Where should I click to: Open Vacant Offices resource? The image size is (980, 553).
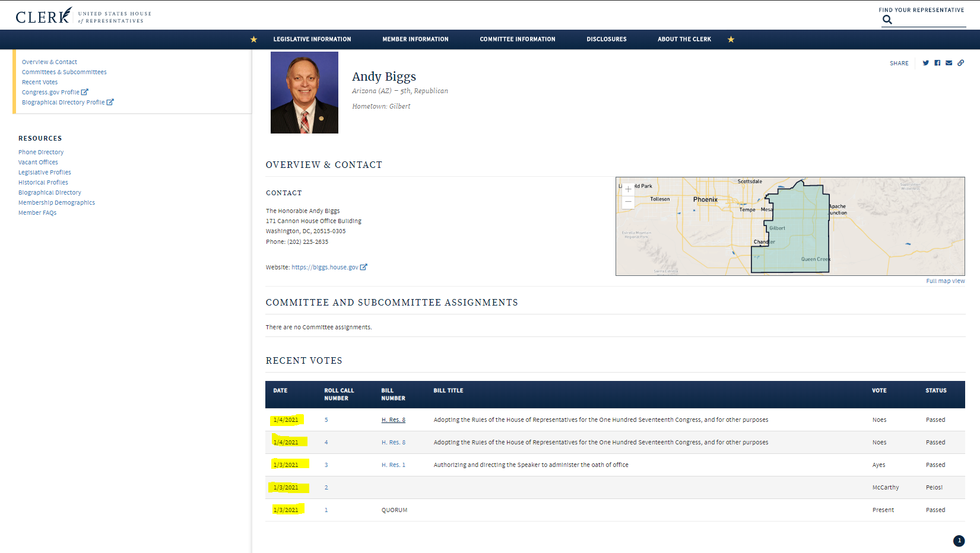38,162
